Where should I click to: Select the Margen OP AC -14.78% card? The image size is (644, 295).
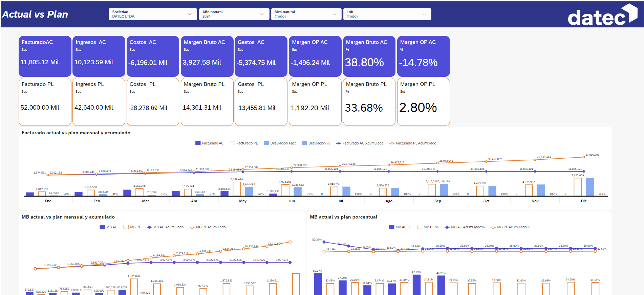coord(423,56)
